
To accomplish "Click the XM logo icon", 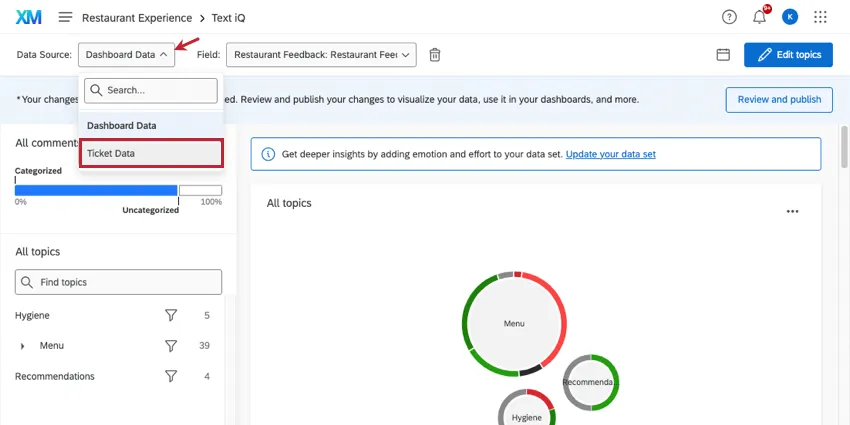I will coord(28,17).
